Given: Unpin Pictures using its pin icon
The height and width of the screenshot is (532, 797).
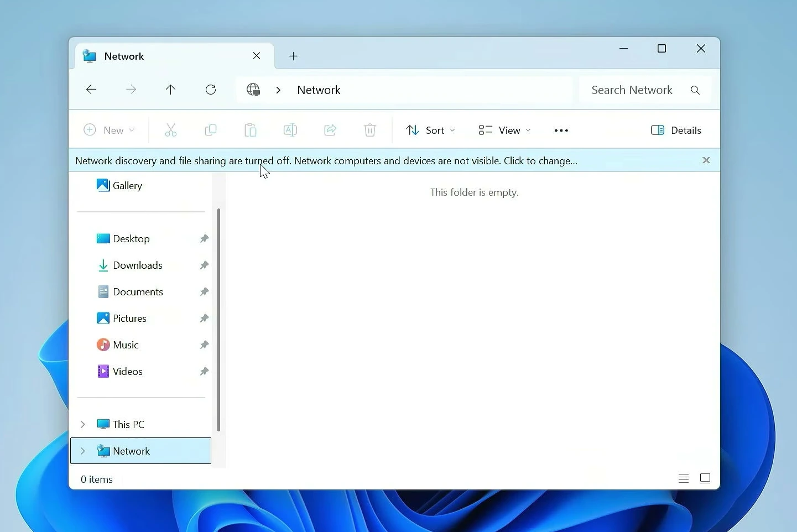Looking at the screenshot, I should (204, 319).
